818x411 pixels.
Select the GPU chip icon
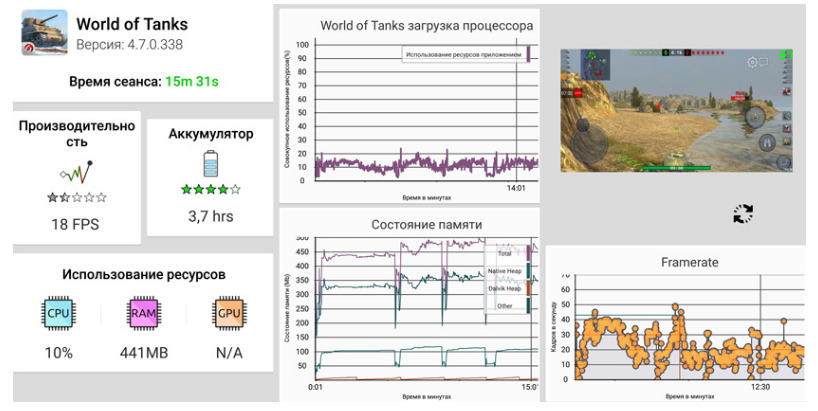[x=229, y=313]
